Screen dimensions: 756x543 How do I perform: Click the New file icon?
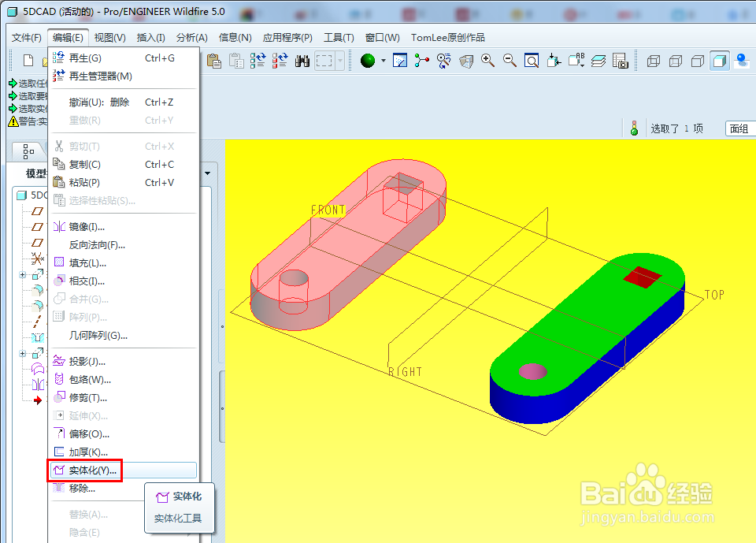28,61
